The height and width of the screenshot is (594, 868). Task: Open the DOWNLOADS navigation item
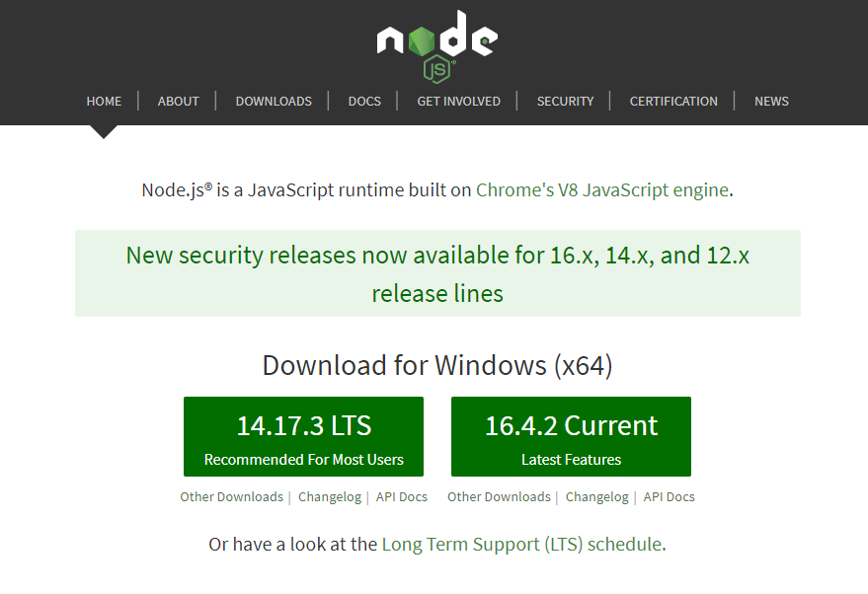274,101
